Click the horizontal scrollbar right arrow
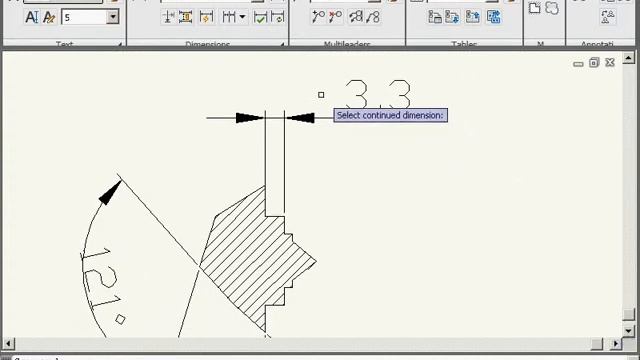This screenshot has height=360, width=640. (616, 344)
